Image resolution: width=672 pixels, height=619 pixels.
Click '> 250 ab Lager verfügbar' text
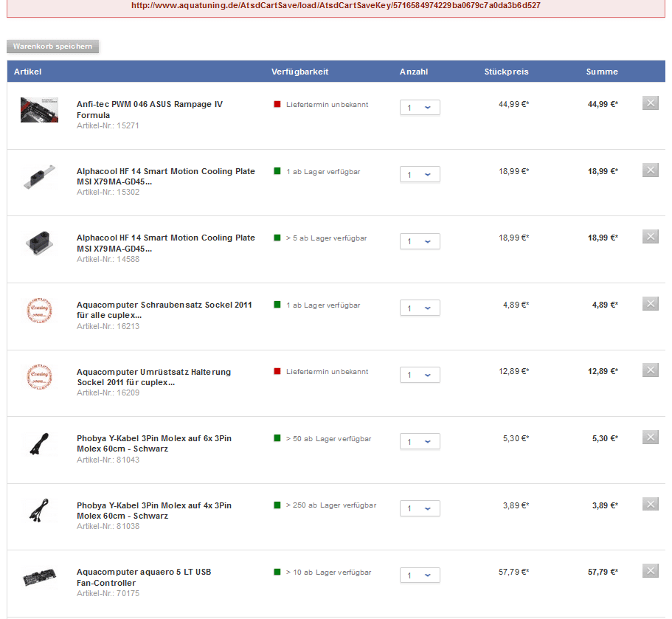point(331,505)
